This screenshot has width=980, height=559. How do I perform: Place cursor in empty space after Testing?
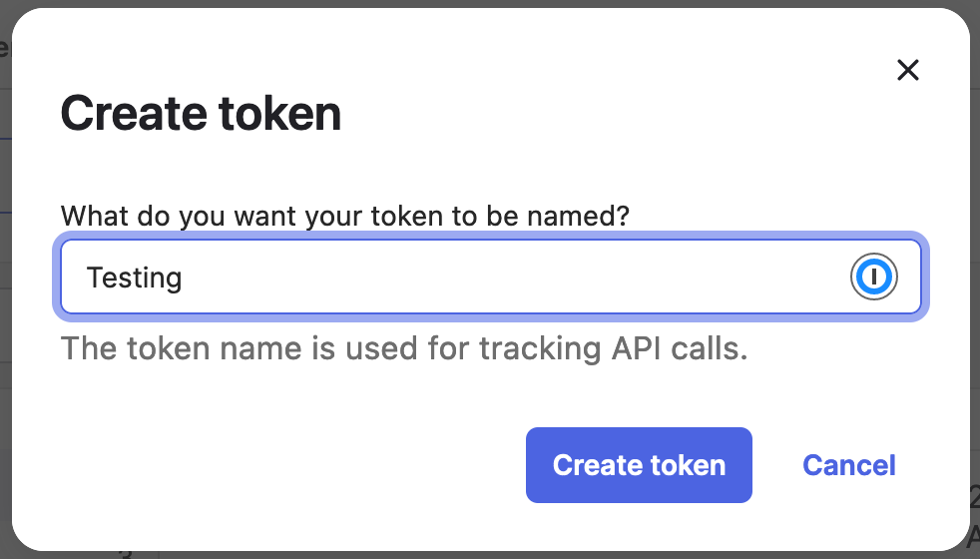[499, 277]
